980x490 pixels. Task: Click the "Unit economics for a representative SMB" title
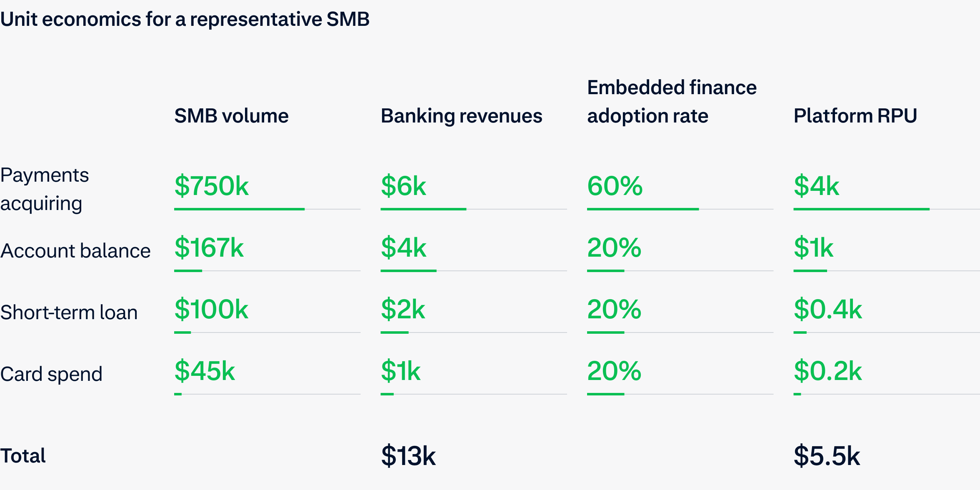[185, 19]
